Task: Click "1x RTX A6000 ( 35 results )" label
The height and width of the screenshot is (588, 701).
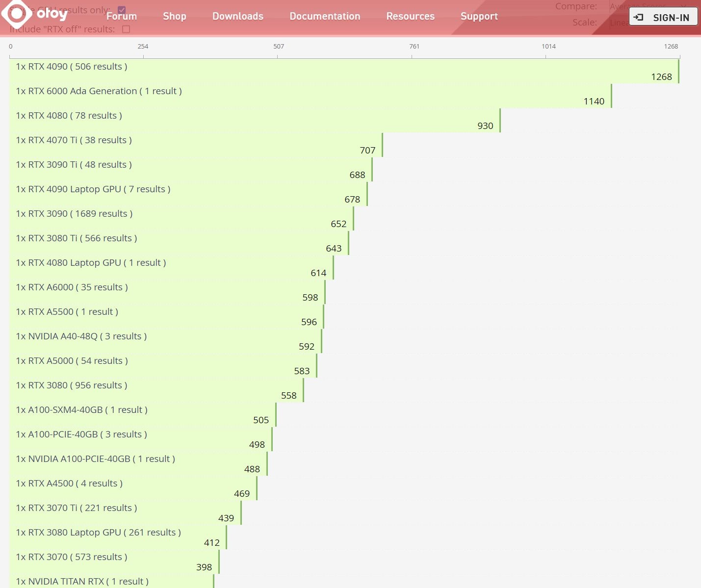Action: [x=72, y=287]
